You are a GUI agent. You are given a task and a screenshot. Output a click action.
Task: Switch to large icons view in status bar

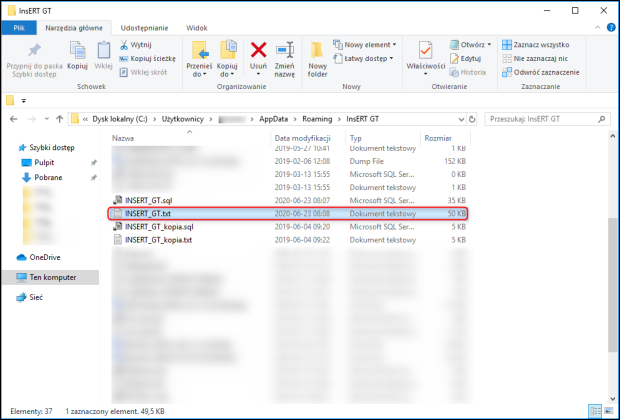609,411
